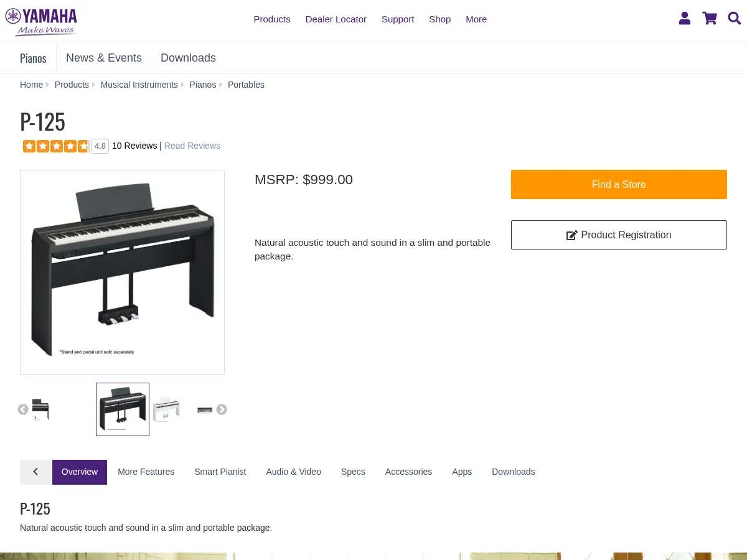Click the search magnifier icon

735,19
